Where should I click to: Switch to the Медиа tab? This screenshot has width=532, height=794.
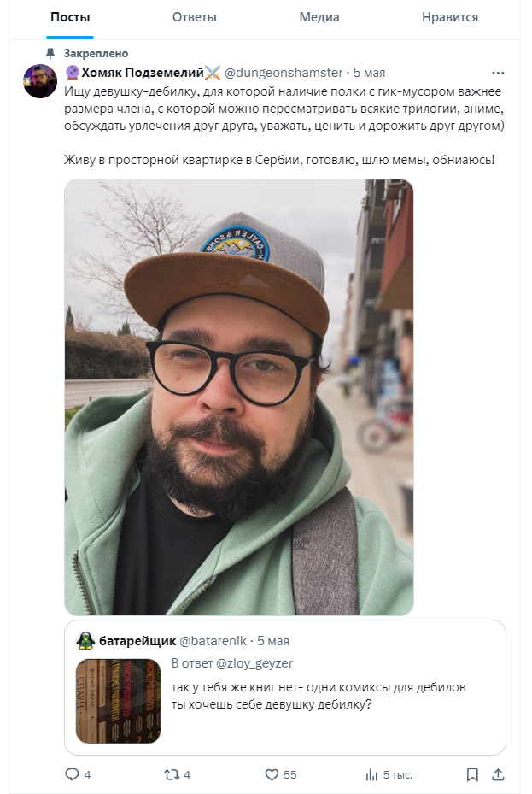point(319,17)
